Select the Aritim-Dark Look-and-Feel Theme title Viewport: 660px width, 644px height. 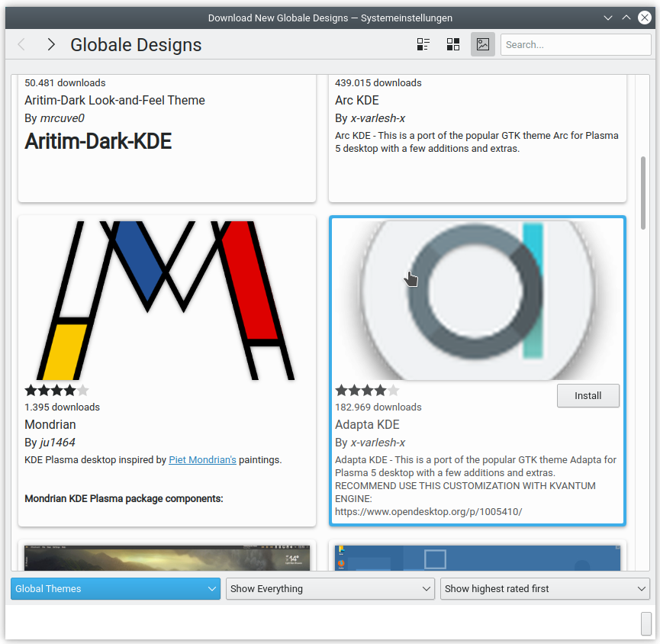pyautogui.click(x=114, y=100)
